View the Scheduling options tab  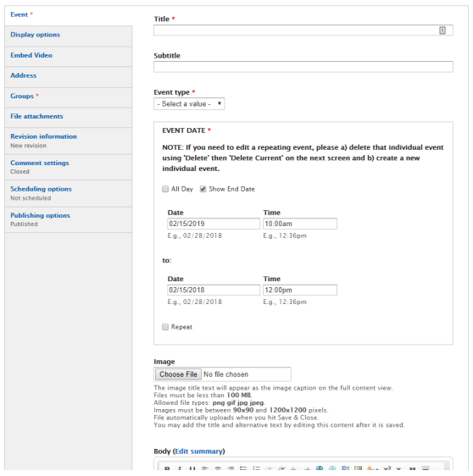click(x=69, y=193)
